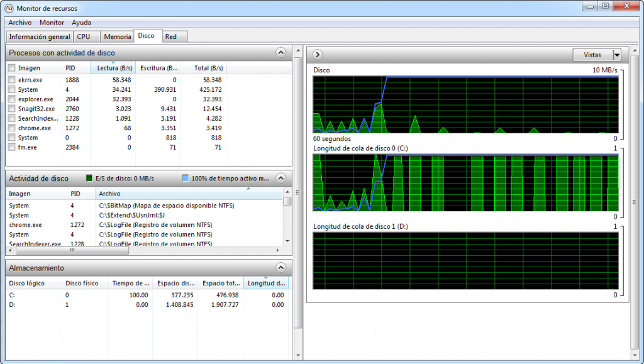Image resolution: width=644 pixels, height=364 pixels.
Task: Click Longitud de cola de disco 1 graph
Action: [x=465, y=261]
